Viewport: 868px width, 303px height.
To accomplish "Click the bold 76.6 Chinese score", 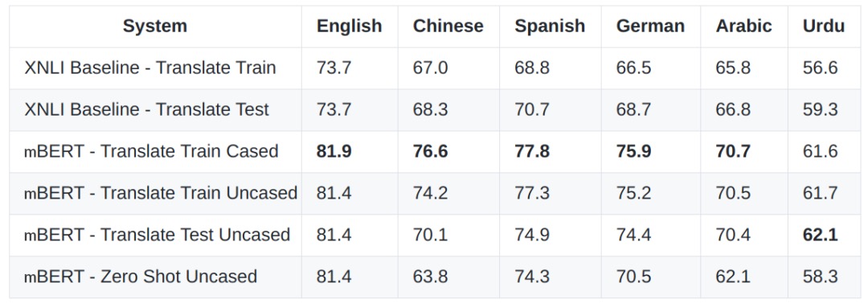I will tap(430, 151).
